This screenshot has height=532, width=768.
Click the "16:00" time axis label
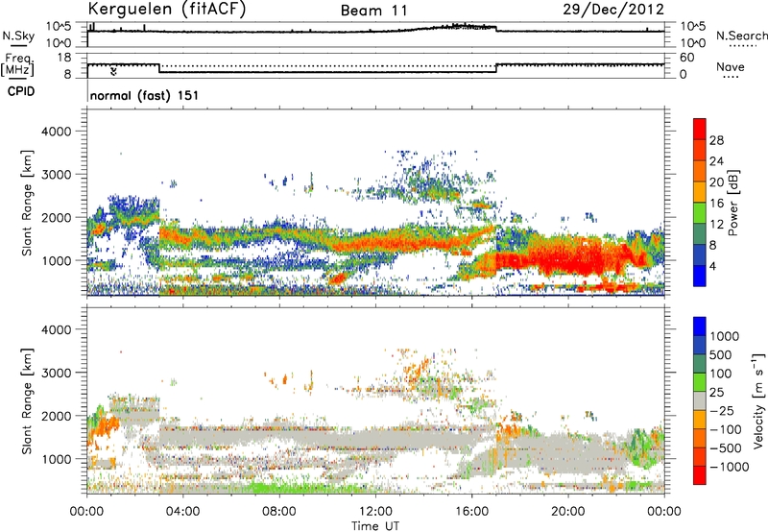coord(471,512)
